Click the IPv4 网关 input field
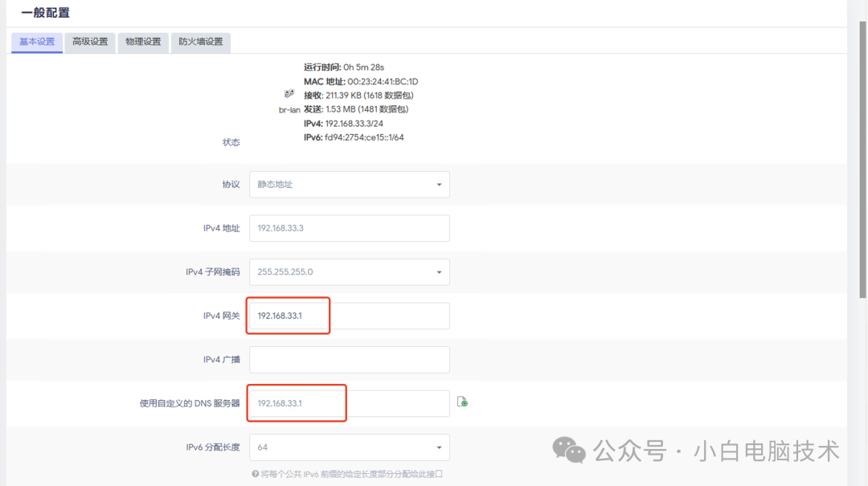 pos(350,316)
